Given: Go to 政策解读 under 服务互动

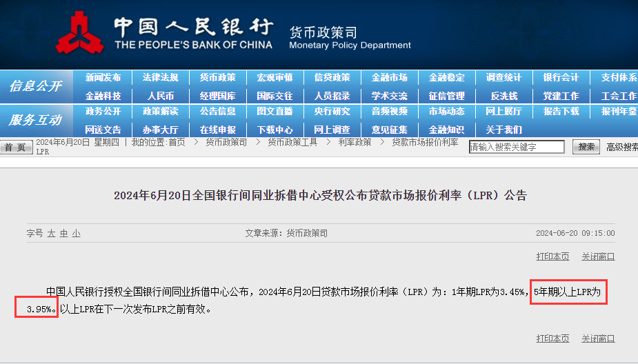Looking at the screenshot, I should click(160, 111).
